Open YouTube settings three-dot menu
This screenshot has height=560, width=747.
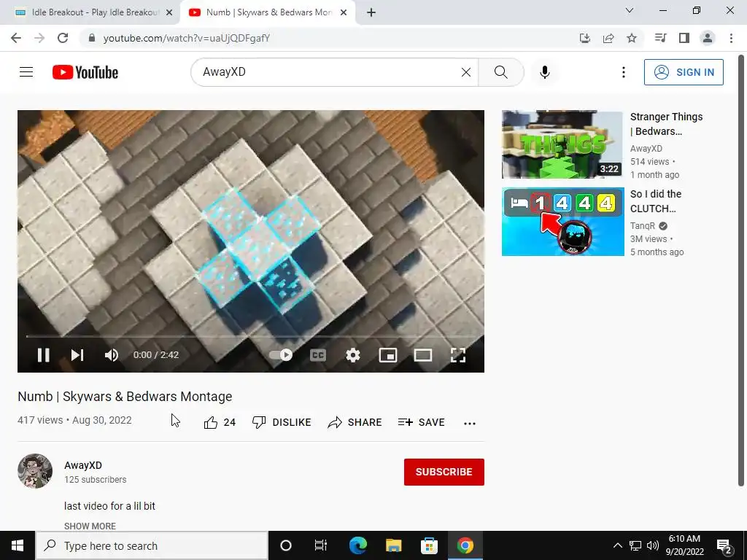click(x=623, y=72)
